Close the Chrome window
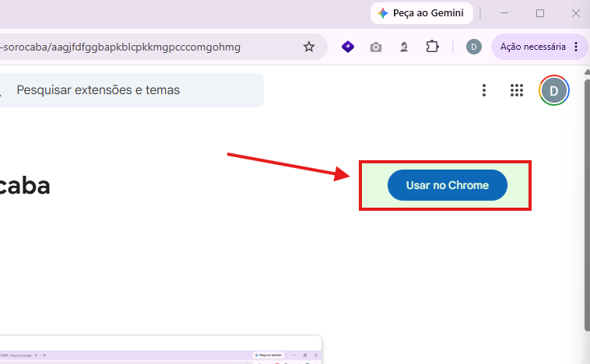 click(576, 13)
